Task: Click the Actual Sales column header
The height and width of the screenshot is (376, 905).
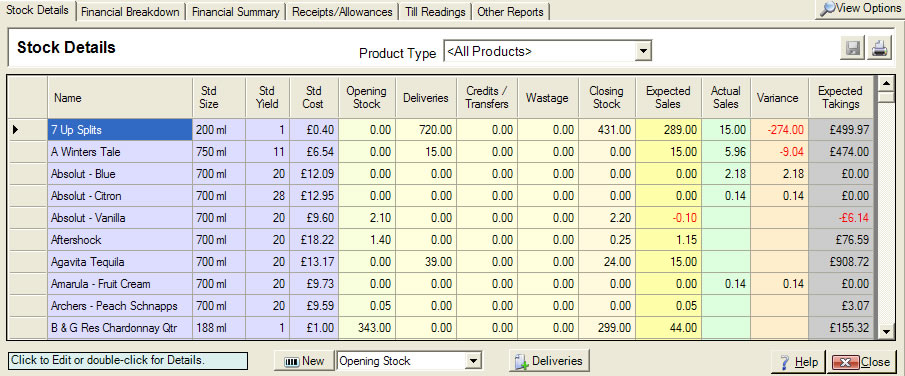Action: [x=726, y=98]
